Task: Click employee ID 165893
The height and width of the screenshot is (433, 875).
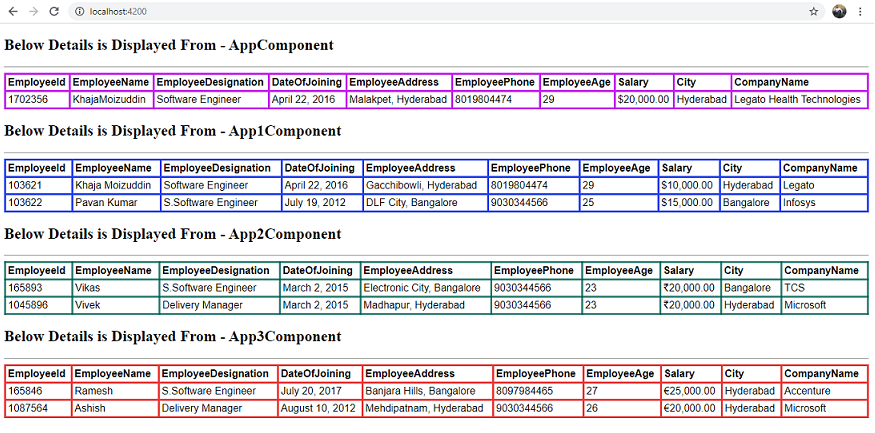Action: (x=25, y=288)
